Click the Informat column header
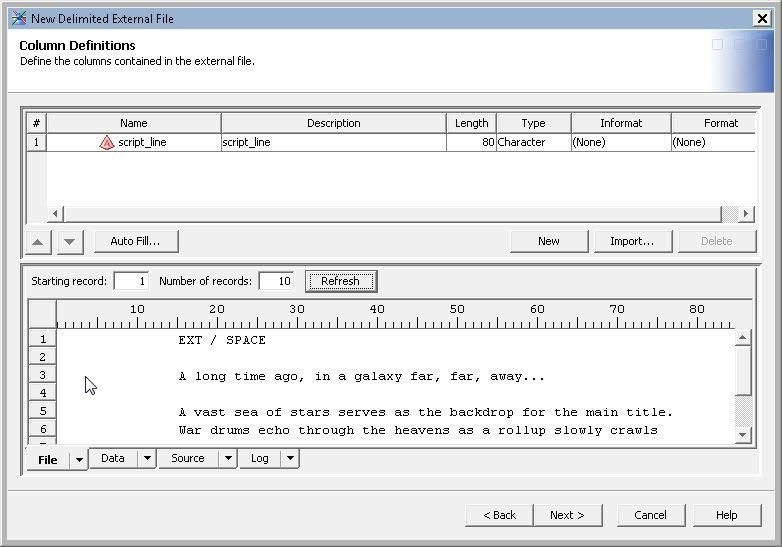Screen dimensions: 782x547 click(x=621, y=123)
